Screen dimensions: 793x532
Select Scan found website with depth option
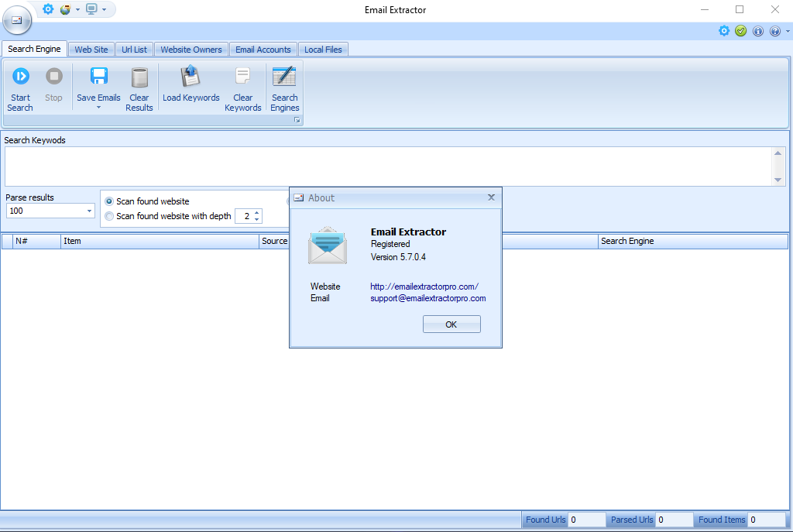[x=108, y=217]
